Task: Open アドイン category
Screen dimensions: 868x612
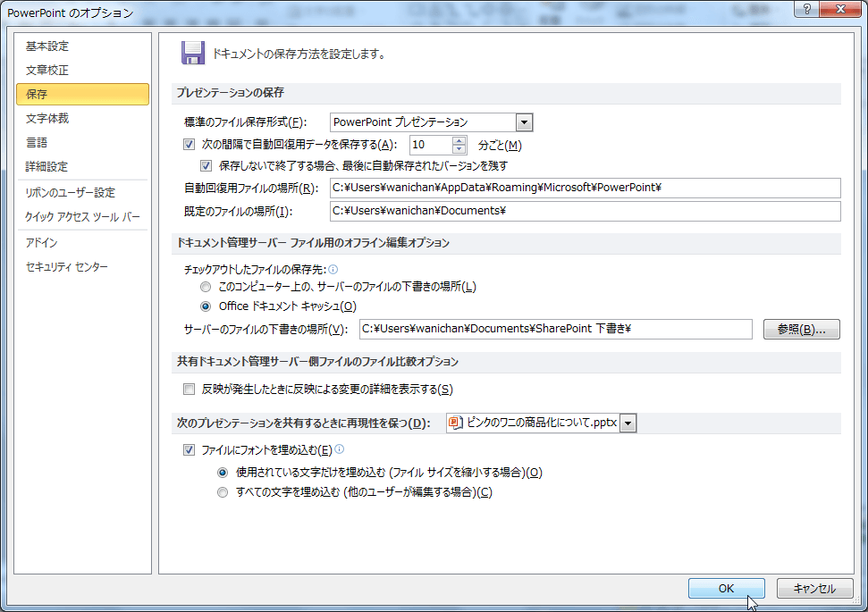Action: tap(82, 242)
